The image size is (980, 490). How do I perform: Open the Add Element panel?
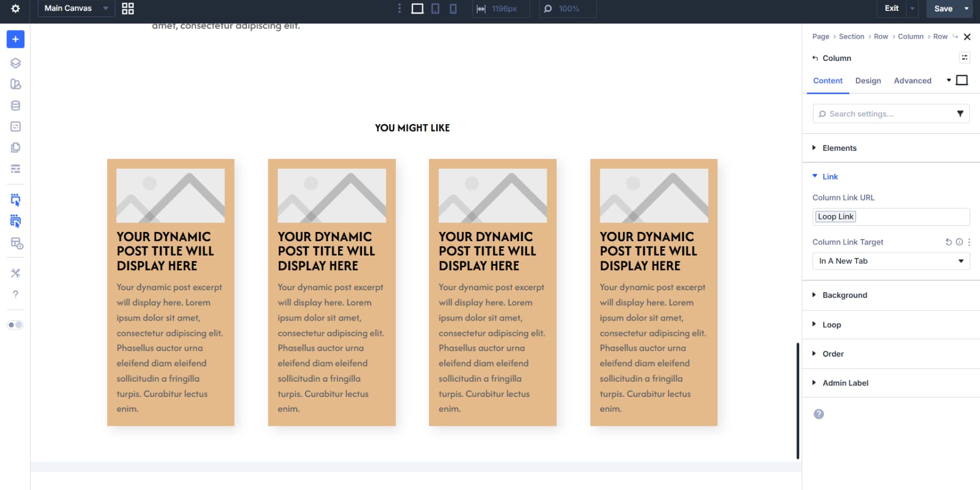click(x=15, y=39)
